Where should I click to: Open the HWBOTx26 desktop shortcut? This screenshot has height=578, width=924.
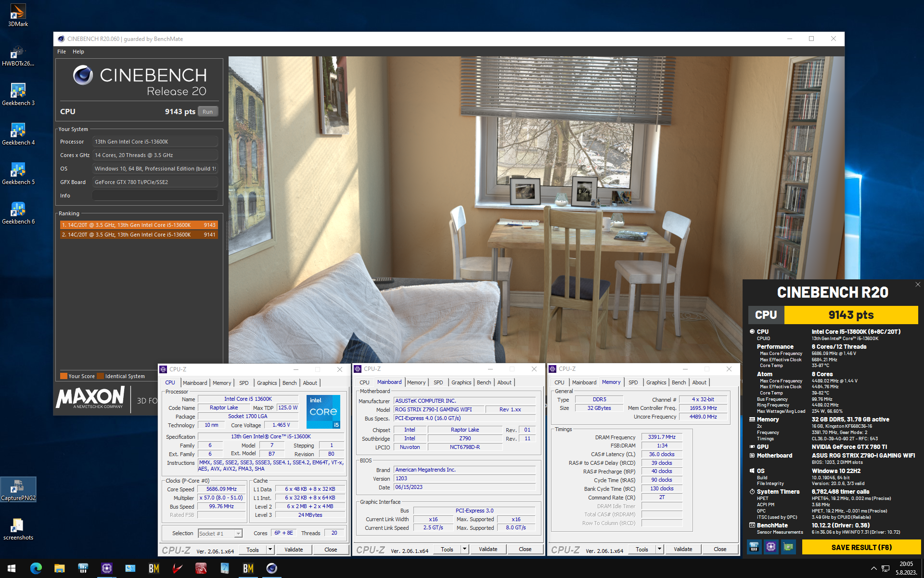click(18, 55)
